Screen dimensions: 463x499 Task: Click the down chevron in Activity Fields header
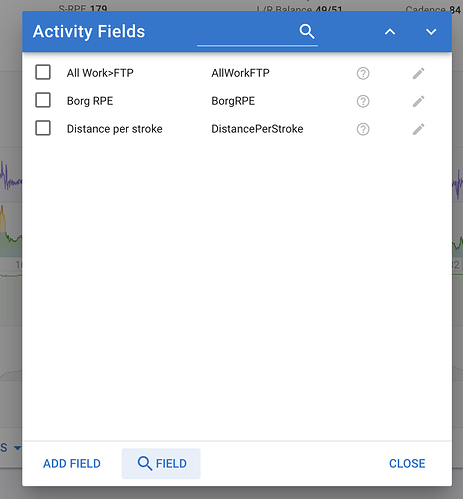pos(431,32)
